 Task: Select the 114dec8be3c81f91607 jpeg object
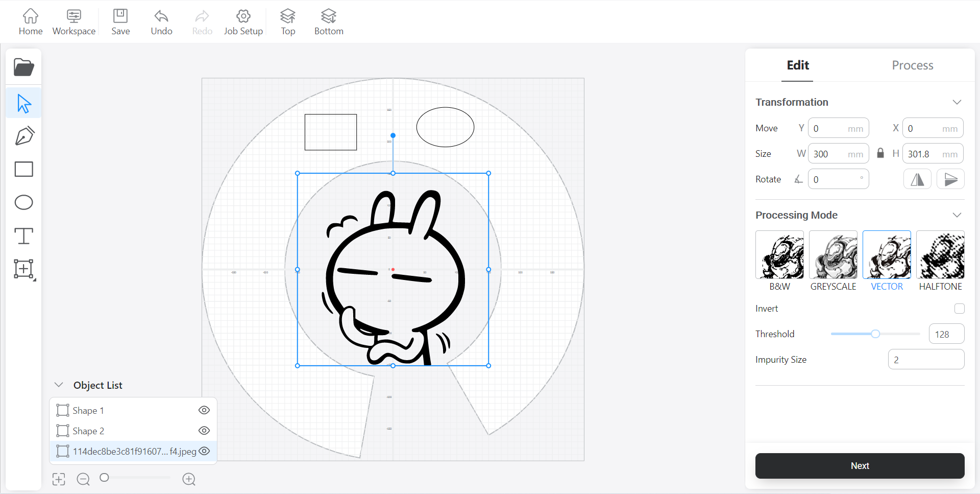(x=133, y=451)
